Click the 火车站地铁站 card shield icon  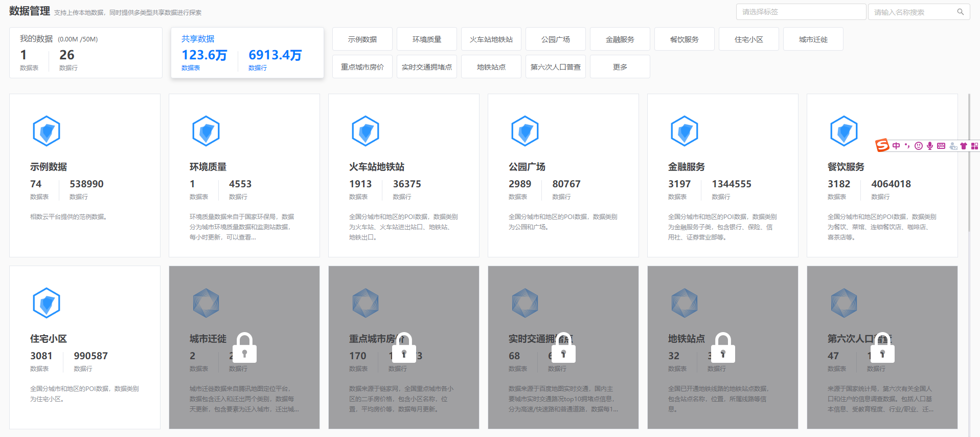[366, 131]
